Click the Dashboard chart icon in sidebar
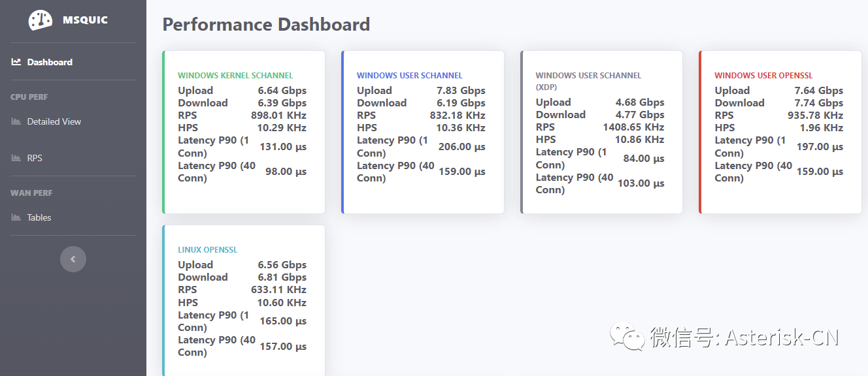The width and height of the screenshot is (868, 376). tap(16, 62)
